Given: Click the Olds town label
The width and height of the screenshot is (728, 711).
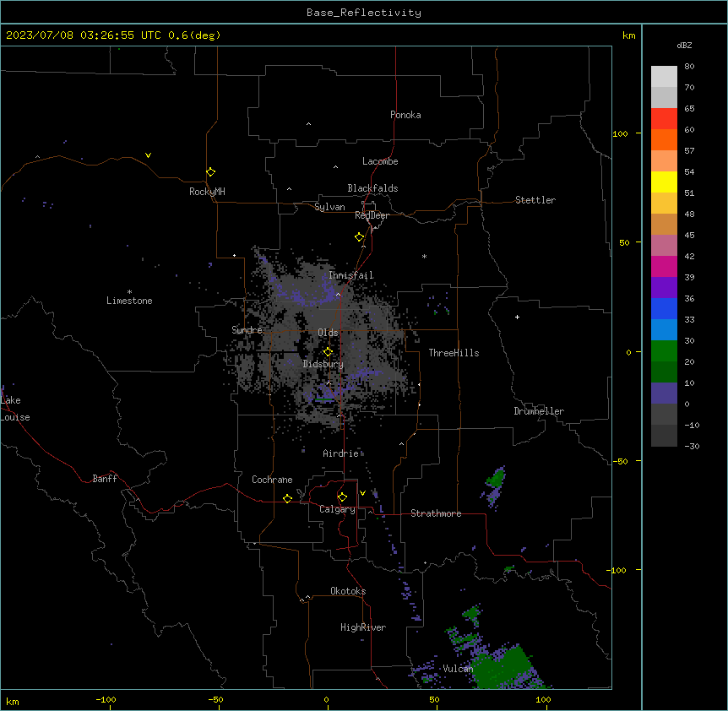Looking at the screenshot, I should pyautogui.click(x=328, y=333).
